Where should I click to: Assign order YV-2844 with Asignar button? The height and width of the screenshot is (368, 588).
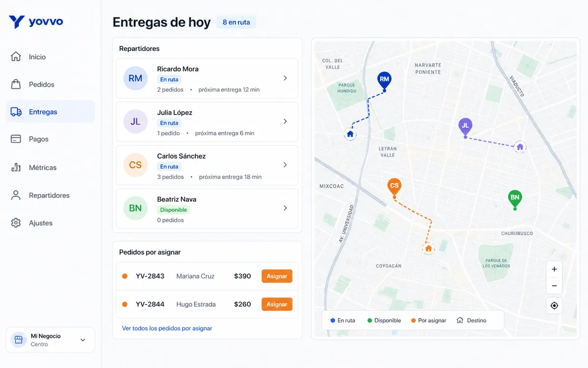pyautogui.click(x=277, y=304)
